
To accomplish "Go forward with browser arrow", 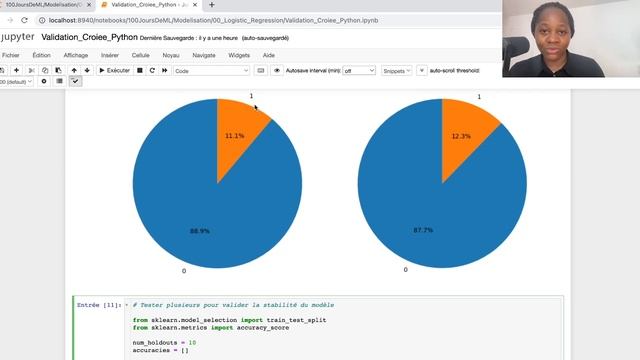I will click(x=10, y=20).
